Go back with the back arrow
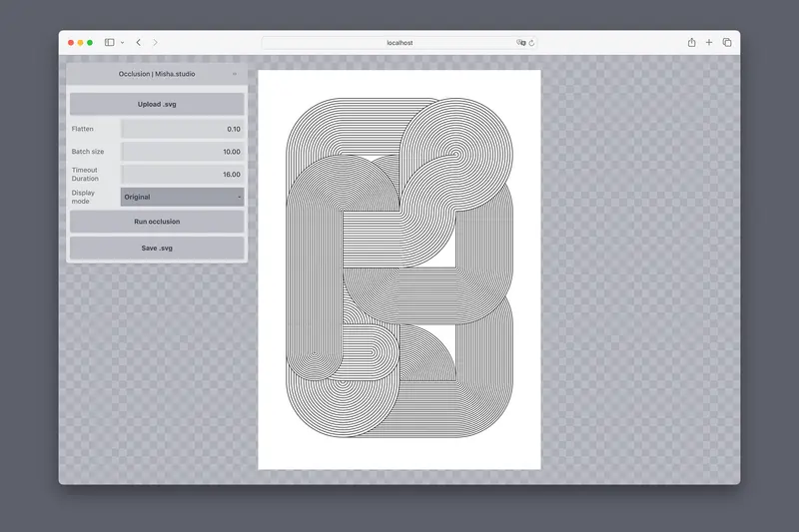The height and width of the screenshot is (532, 799). tap(139, 42)
